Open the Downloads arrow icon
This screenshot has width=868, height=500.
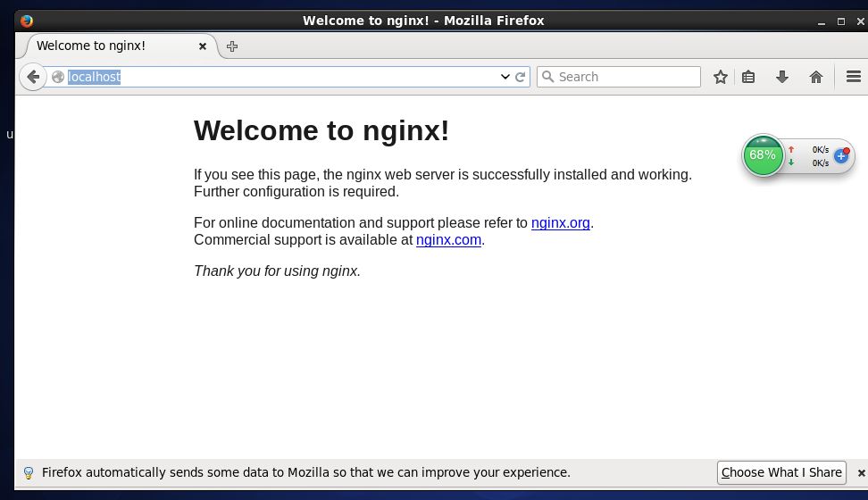pos(782,77)
